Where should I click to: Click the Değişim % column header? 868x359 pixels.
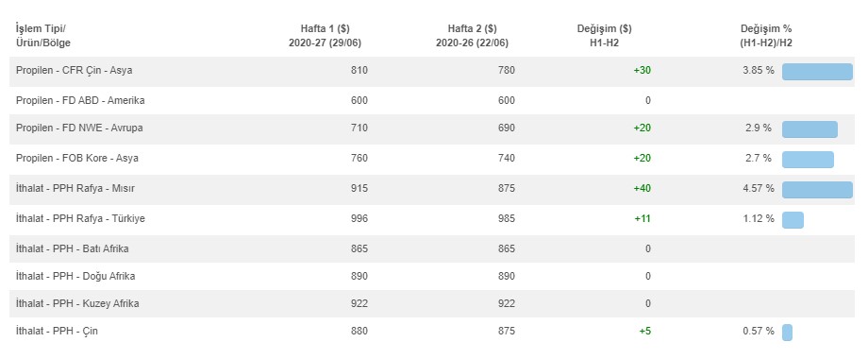click(766, 36)
